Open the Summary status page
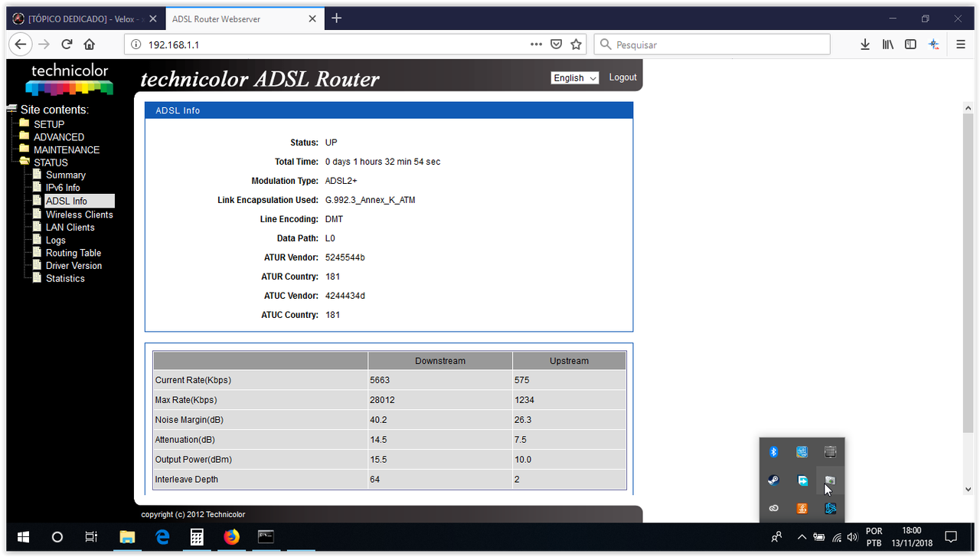This screenshot has width=980, height=557. coord(65,175)
